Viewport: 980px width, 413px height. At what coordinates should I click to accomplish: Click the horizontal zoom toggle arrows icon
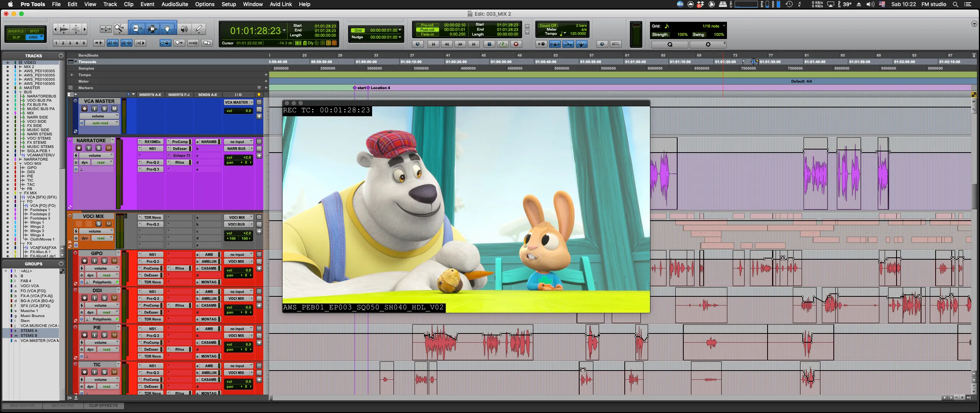click(106, 29)
